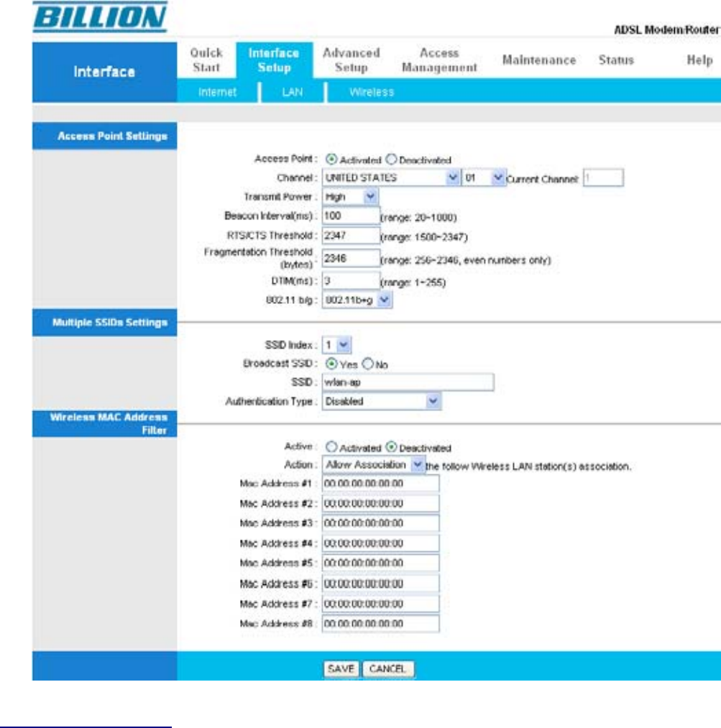The width and height of the screenshot is (721, 728).
Task: Open the LAN sub-menu
Action: click(293, 92)
